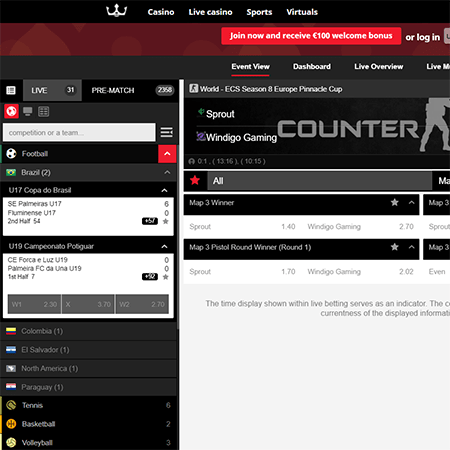Collapse the Football section red chevron
Screen dimensions: 450x450
tap(167, 154)
